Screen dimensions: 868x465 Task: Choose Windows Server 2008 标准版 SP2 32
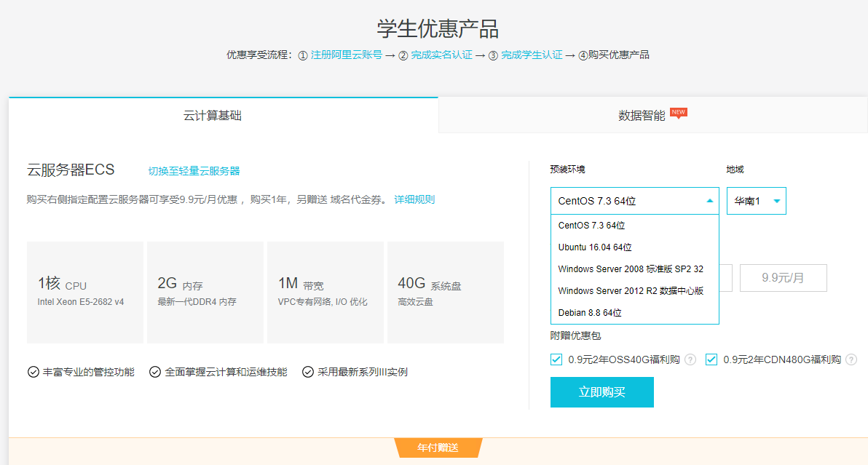pos(635,269)
